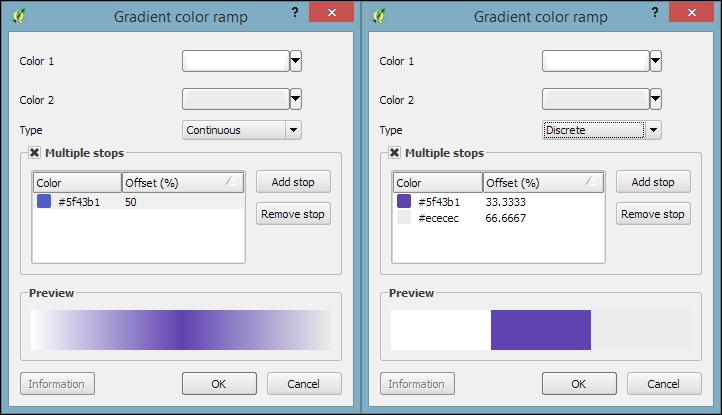Click Color column header in right dialog
Viewport: 722px width, 415px height.
(437, 183)
